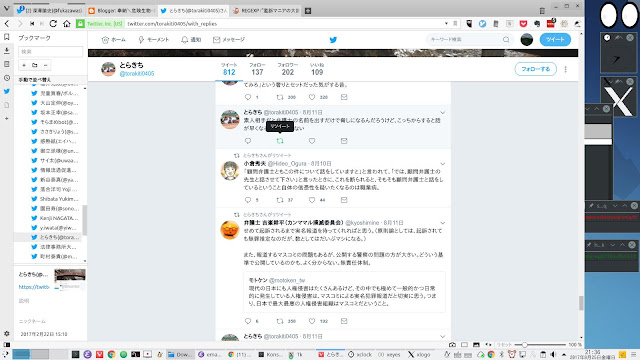640x360 pixels.
Task: Open the Bookmarks panel icon in side panel
Action: [x=7, y=37]
